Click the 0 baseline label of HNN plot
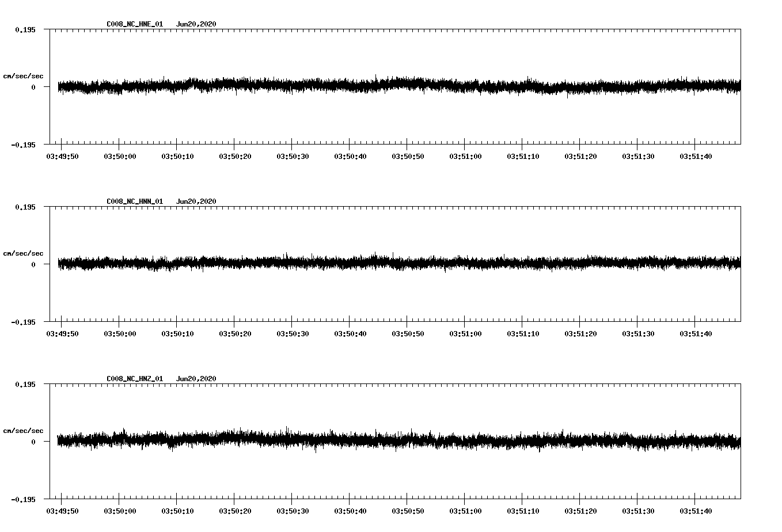The image size is (782, 532). 33,264
